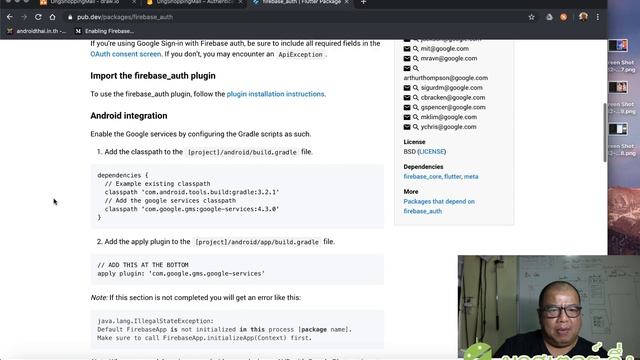This screenshot has width=640, height=360.
Task: Open Packages that depend on firebase_auth link
Action: click(x=439, y=206)
